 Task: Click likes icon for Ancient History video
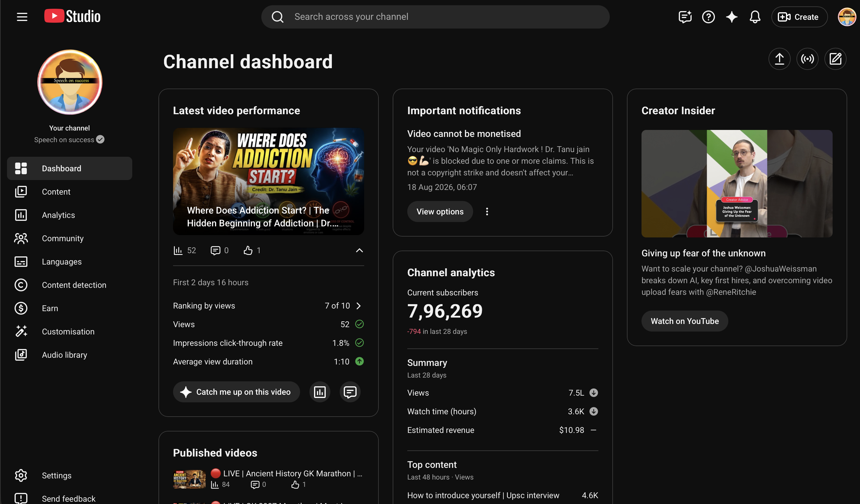(x=295, y=484)
